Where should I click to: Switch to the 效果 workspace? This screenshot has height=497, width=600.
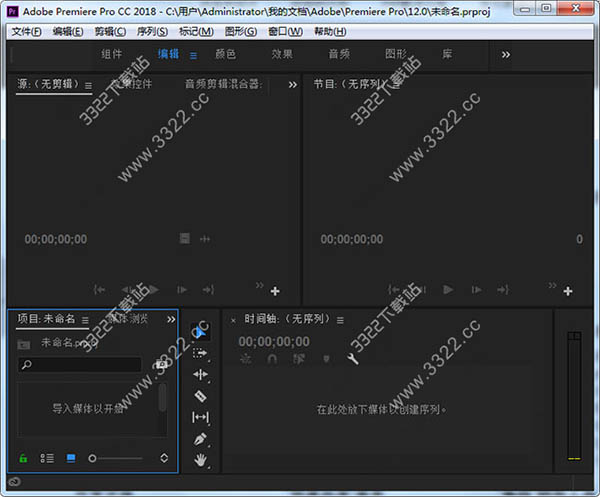click(x=282, y=54)
